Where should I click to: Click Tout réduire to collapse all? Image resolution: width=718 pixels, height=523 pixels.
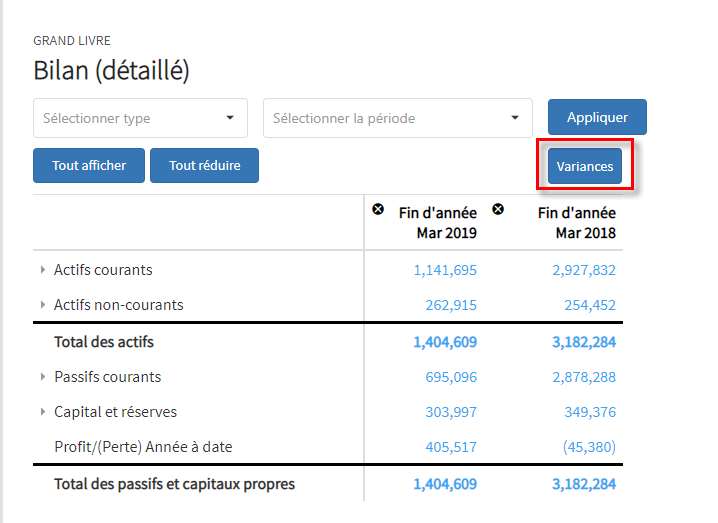coord(204,165)
